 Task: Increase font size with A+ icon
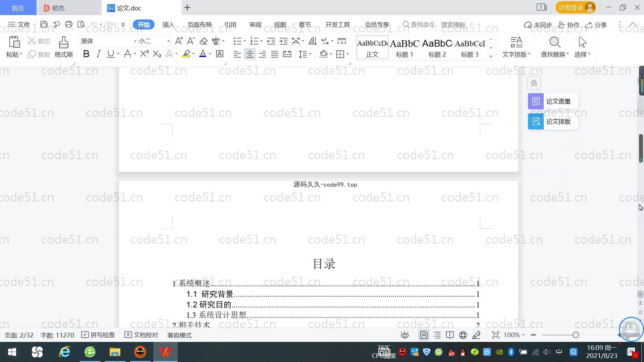179,41
